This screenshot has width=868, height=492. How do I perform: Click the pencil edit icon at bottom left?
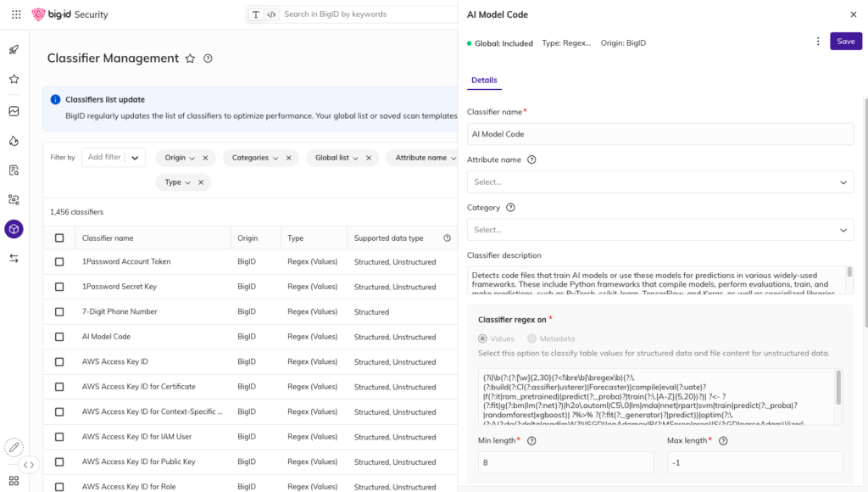[14, 446]
